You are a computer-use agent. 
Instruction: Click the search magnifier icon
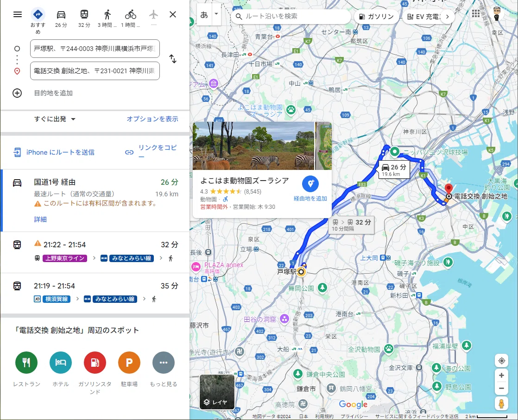pyautogui.click(x=239, y=16)
